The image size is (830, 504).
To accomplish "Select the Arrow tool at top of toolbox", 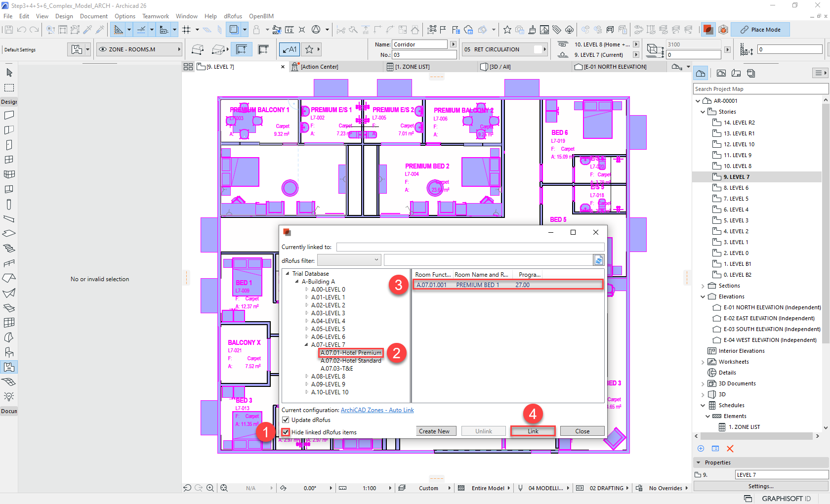I will 9,72.
